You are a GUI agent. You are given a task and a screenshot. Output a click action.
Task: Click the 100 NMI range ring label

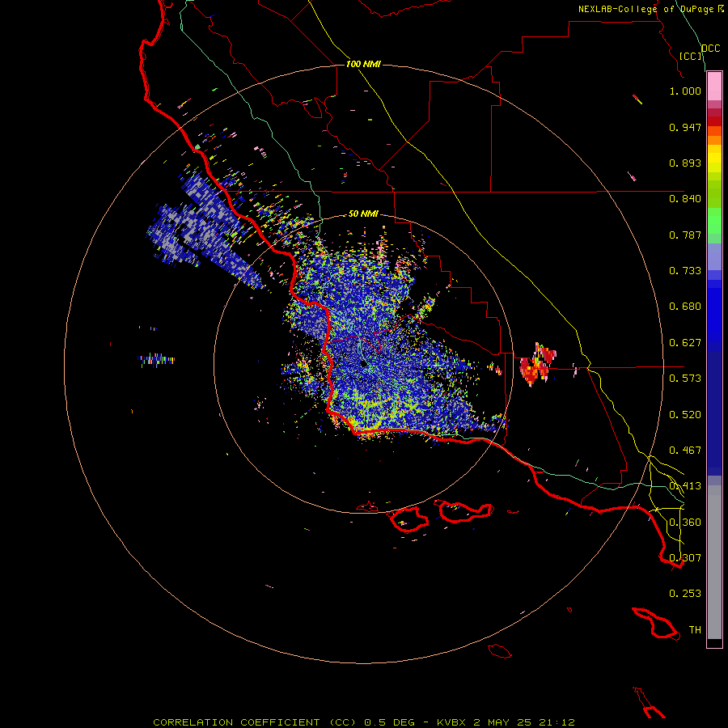(x=363, y=64)
